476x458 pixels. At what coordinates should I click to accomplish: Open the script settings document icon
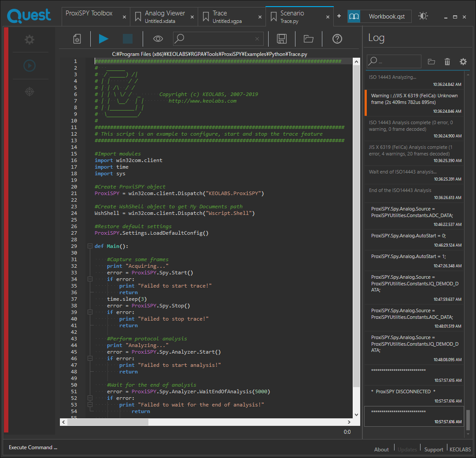(77, 39)
